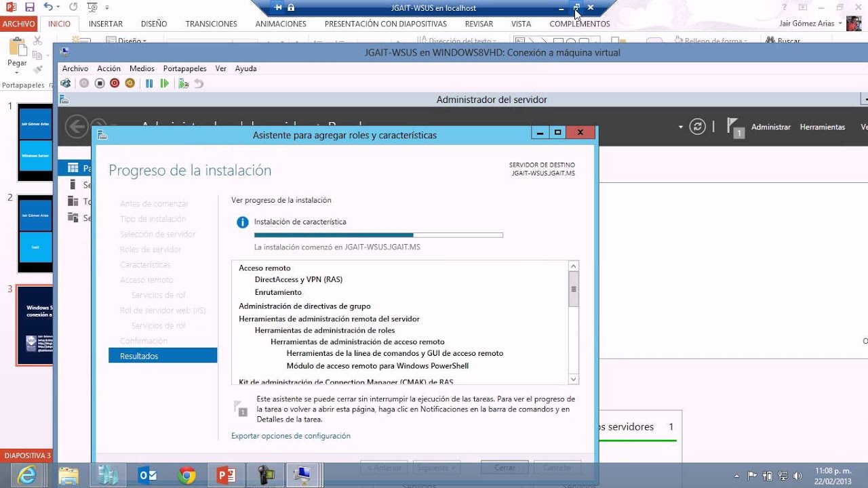
Task: Pause the virtual machine
Action: pos(149,83)
